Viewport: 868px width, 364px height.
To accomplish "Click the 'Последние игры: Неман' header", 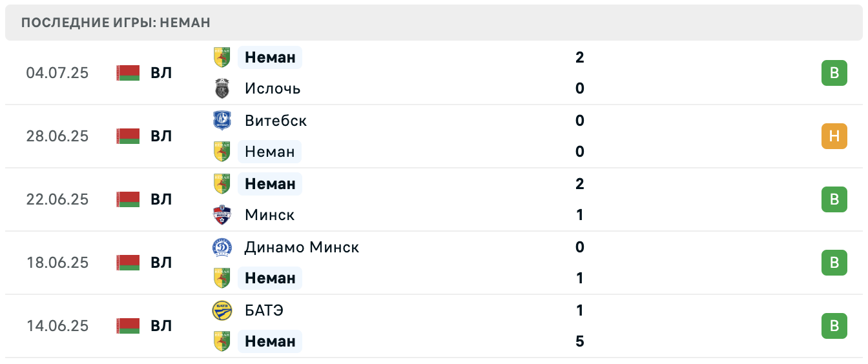I will (x=116, y=23).
